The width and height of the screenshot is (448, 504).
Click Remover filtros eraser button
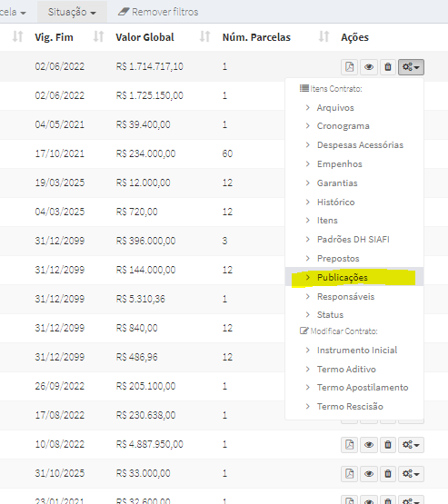click(158, 12)
